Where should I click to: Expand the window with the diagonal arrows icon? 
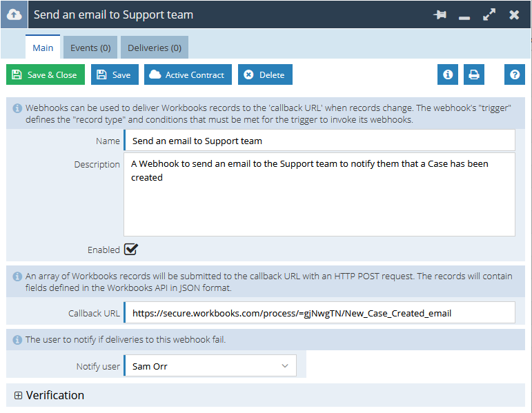[x=489, y=14]
